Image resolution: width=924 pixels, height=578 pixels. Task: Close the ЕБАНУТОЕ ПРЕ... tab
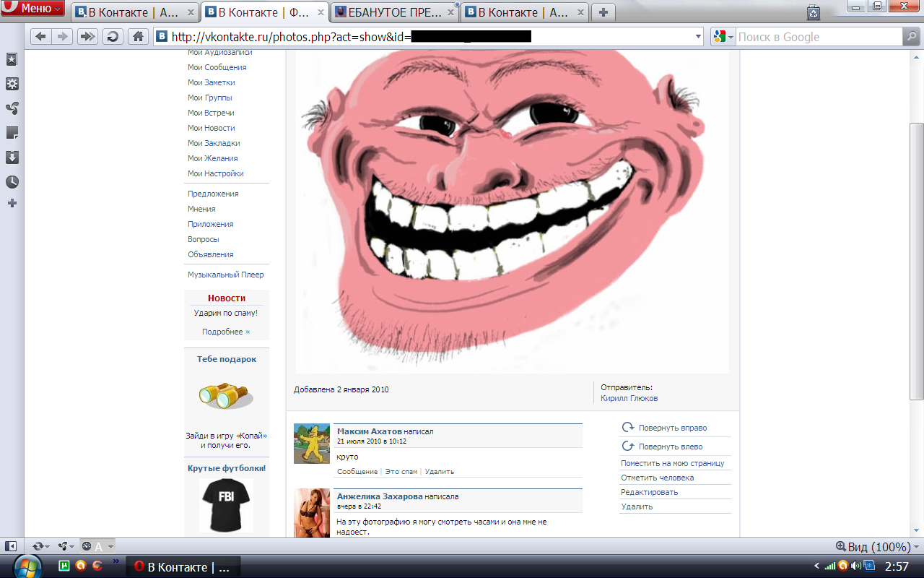(x=450, y=12)
